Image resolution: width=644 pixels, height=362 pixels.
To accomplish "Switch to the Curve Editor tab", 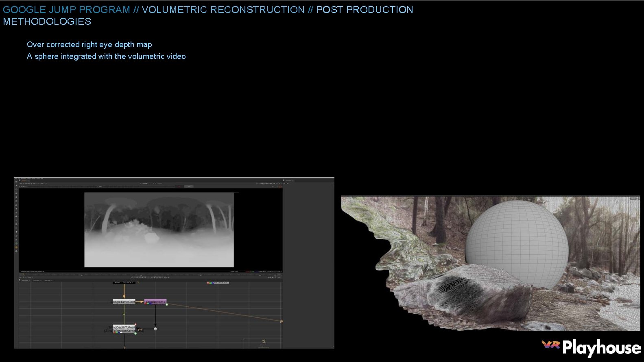I will tap(37, 280).
